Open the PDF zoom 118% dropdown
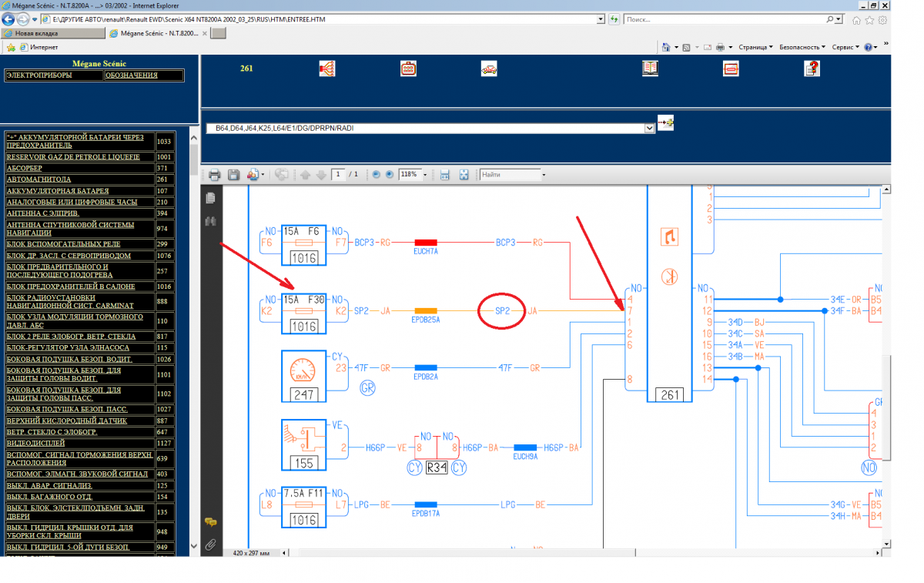 pos(424,175)
